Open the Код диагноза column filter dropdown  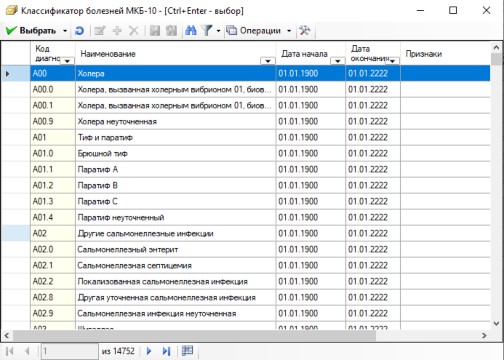(x=68, y=61)
